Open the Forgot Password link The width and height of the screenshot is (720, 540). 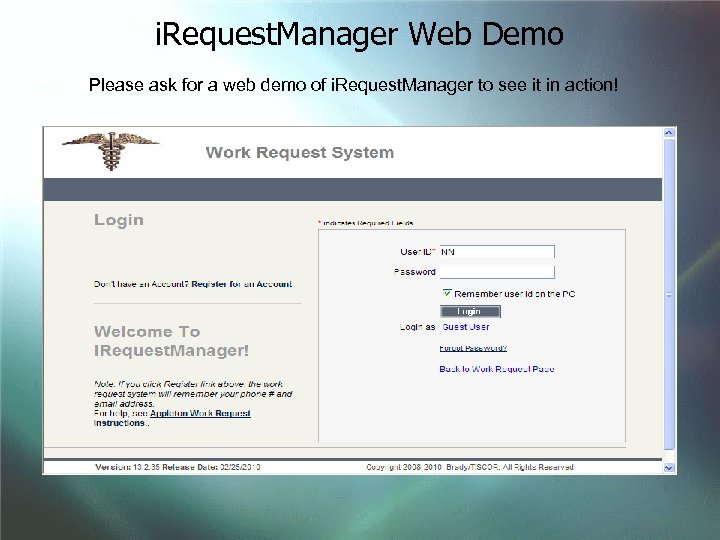(473, 348)
